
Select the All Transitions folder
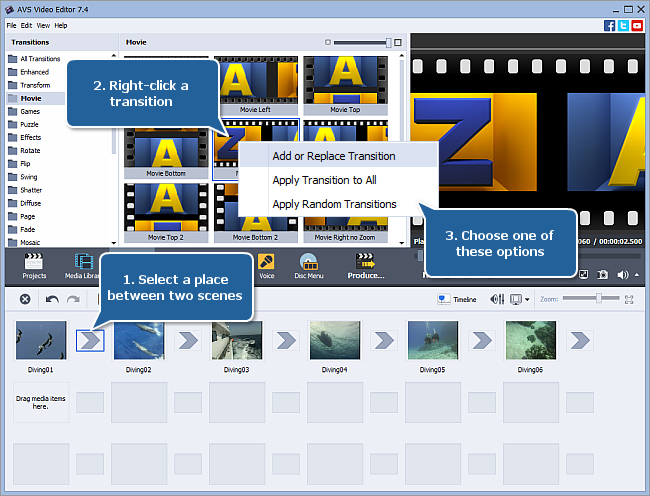point(35,59)
